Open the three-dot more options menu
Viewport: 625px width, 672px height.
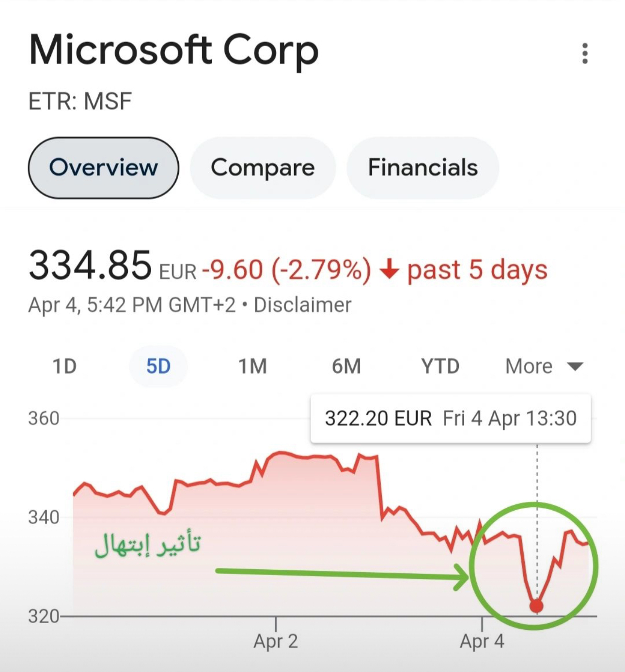pyautogui.click(x=585, y=53)
